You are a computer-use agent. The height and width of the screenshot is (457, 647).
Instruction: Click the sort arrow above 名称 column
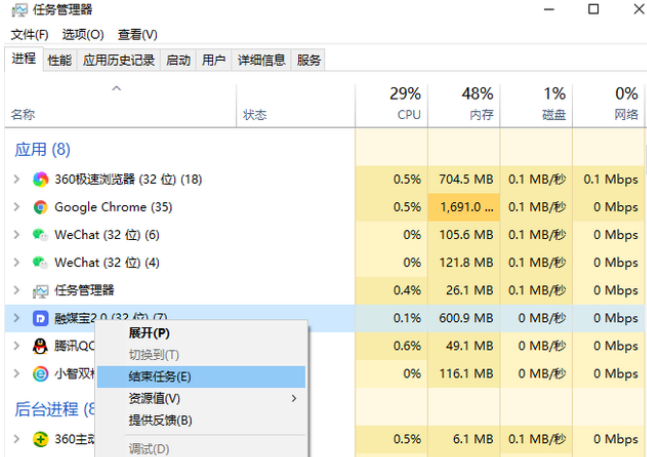117,89
